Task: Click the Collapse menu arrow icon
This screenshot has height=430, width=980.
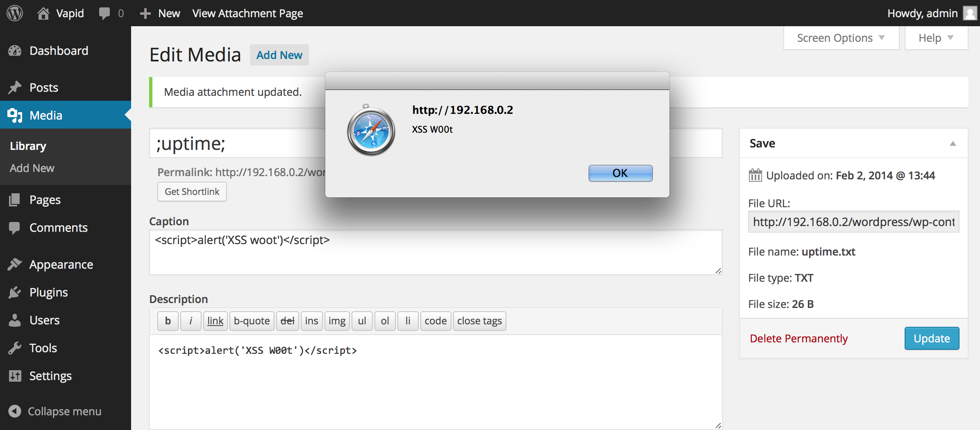Action: 15,411
